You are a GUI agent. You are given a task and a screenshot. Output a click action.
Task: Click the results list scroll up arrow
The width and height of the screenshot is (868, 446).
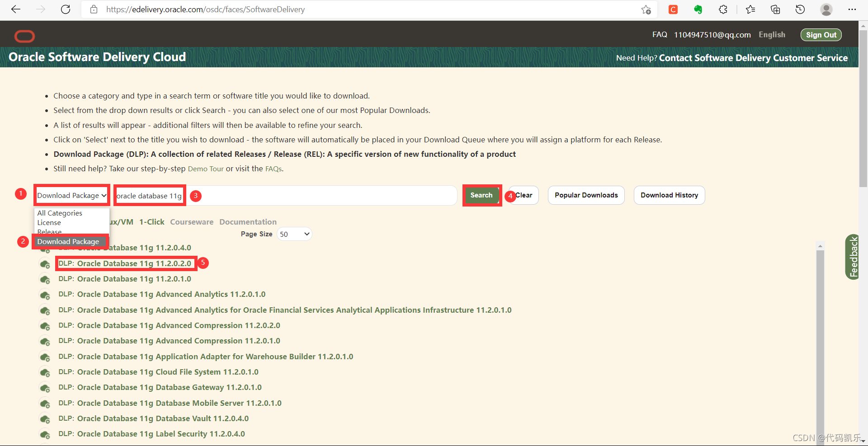coord(820,246)
